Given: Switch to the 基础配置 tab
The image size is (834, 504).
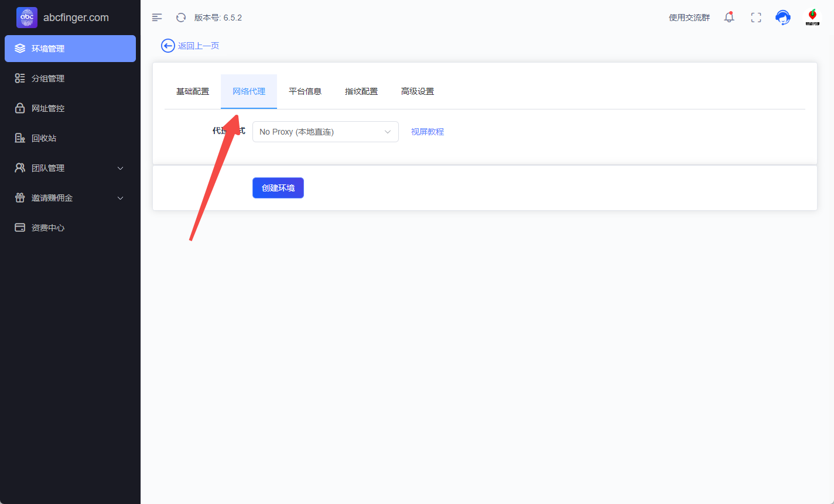Looking at the screenshot, I should click(193, 91).
